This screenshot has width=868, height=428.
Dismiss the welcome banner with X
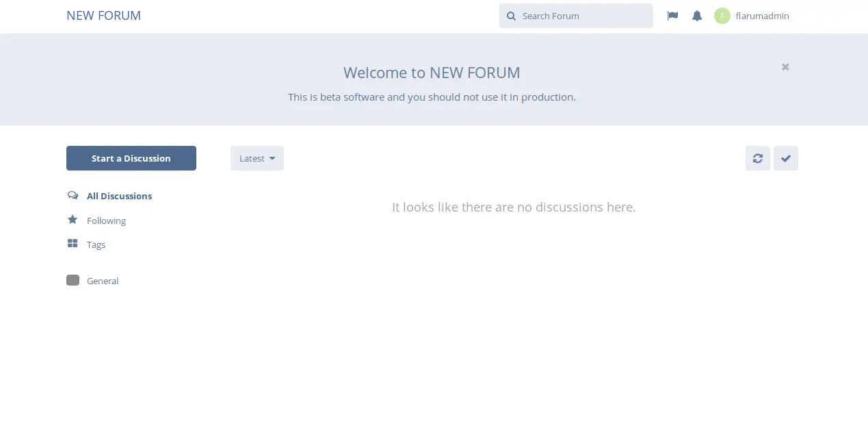[x=785, y=66]
